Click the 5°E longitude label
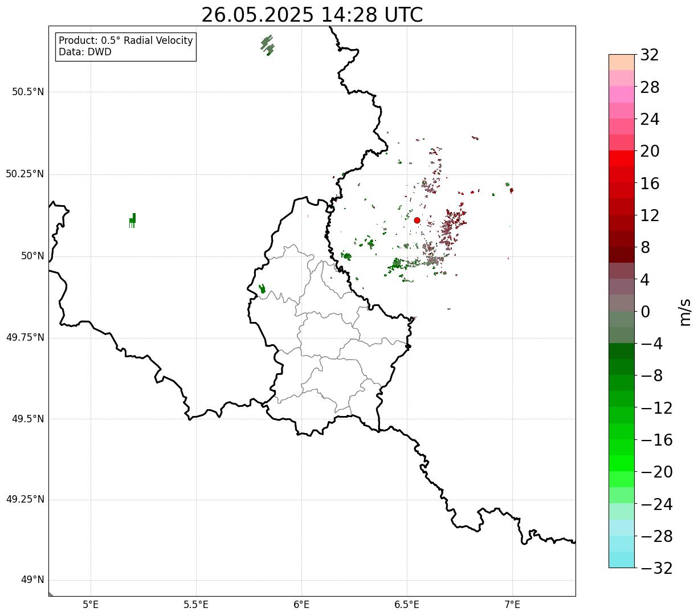The width and height of the screenshot is (698, 616). tap(91, 605)
